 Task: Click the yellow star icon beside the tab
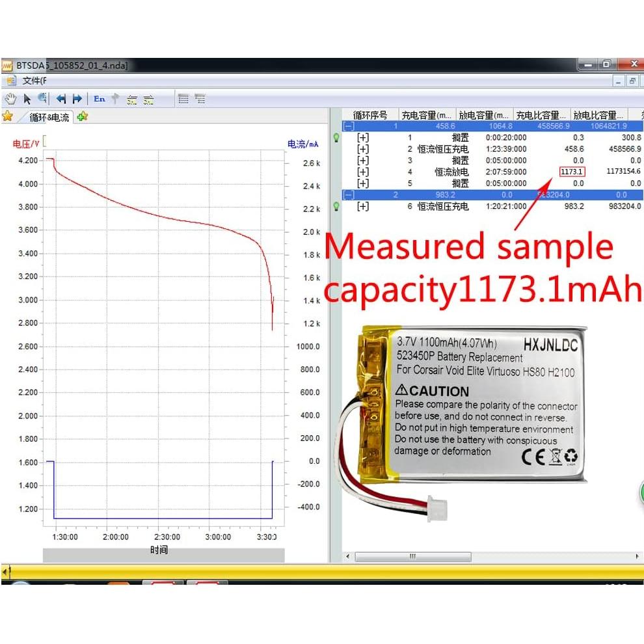pos(8,116)
